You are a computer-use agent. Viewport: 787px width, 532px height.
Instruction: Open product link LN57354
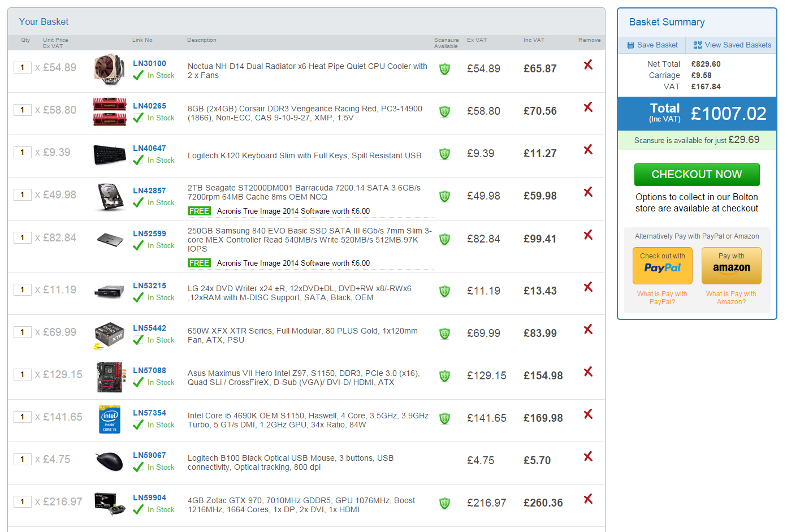[x=150, y=413]
